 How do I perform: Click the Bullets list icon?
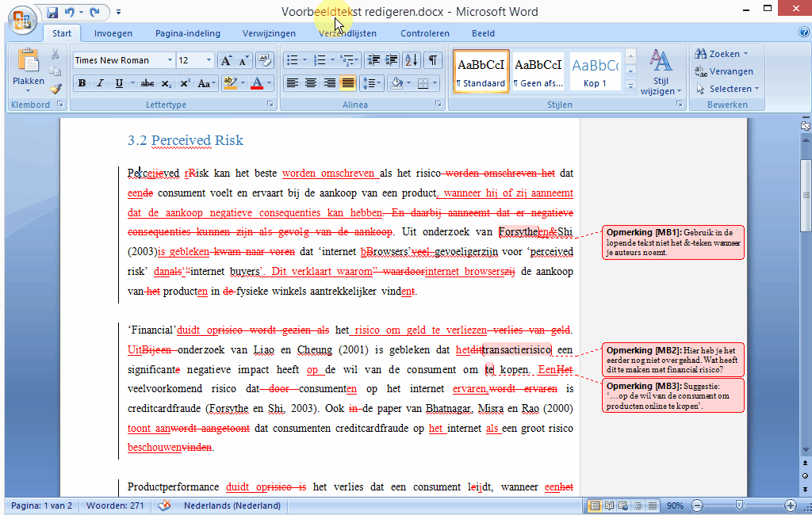coord(293,60)
